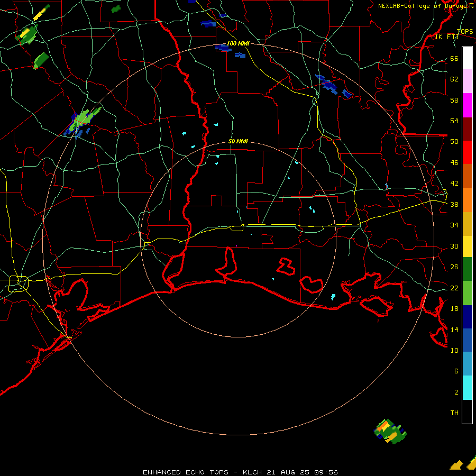Click the 100 NMI range ring label
The image size is (476, 476).
point(238,43)
